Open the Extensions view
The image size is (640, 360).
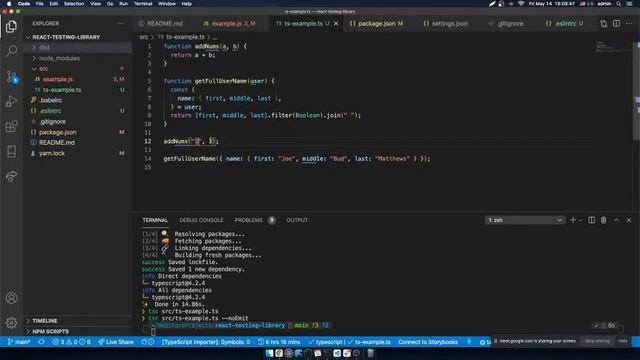(11, 126)
